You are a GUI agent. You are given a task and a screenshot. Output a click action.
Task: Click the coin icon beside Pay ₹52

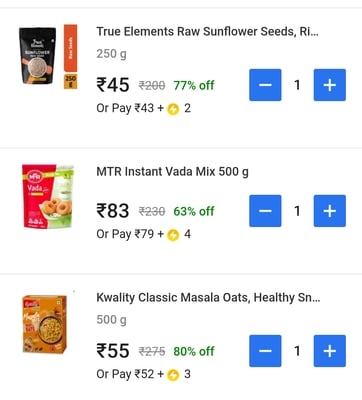(x=173, y=375)
